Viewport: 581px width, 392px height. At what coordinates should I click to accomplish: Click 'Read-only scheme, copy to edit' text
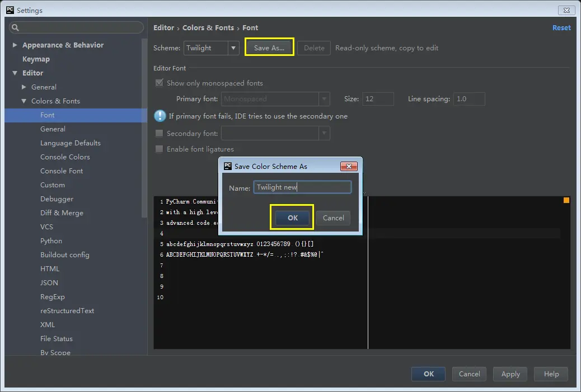386,48
